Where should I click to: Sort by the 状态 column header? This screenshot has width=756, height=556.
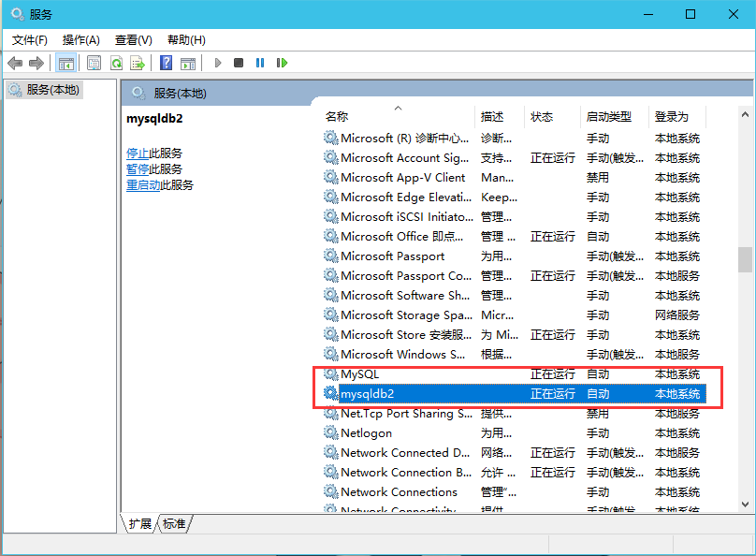[553, 116]
